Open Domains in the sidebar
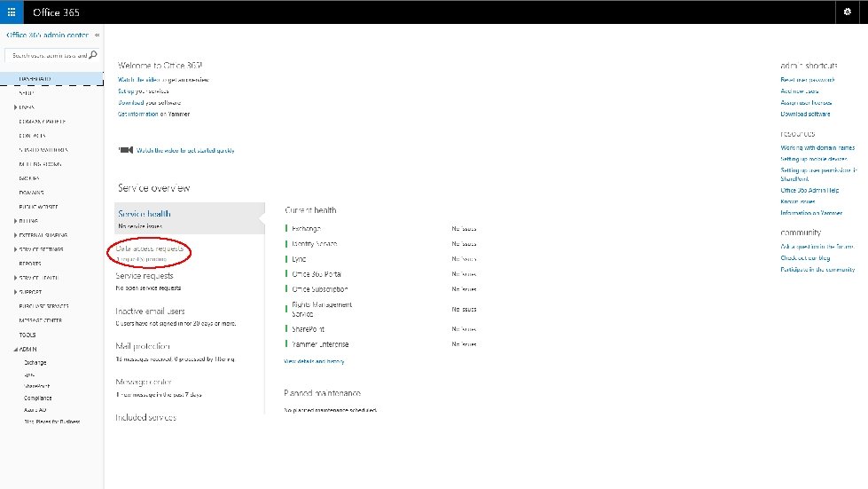This screenshot has width=868, height=489. pos(31,193)
